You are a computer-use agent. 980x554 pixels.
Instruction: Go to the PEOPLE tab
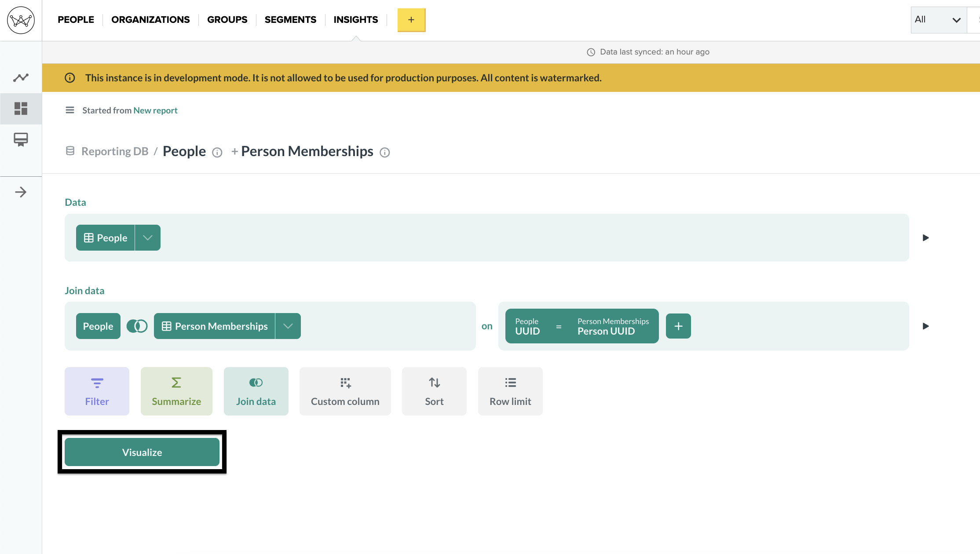(x=76, y=20)
